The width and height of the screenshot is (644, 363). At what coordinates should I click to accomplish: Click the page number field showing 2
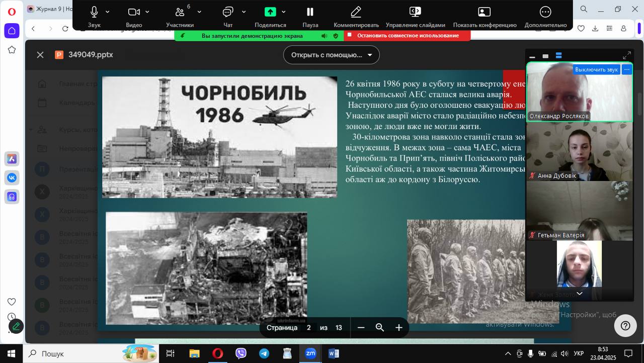[308, 328]
